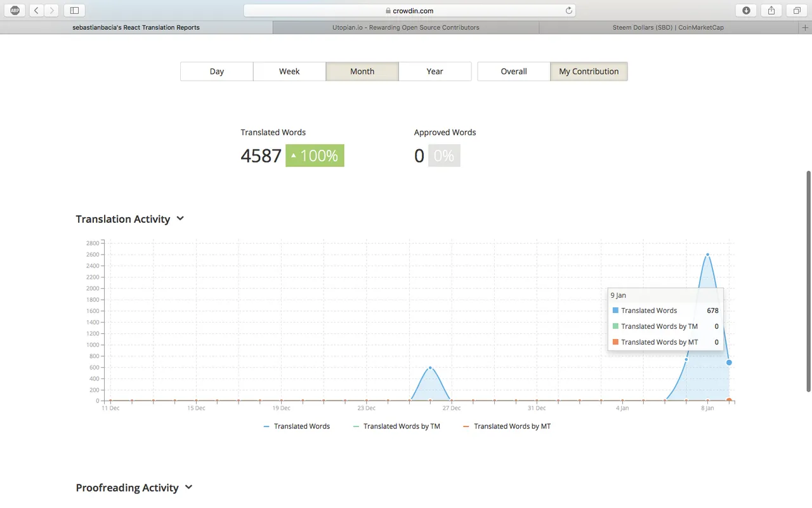812x508 pixels.
Task: Switch to React Translation Reports tab
Action: point(136,28)
